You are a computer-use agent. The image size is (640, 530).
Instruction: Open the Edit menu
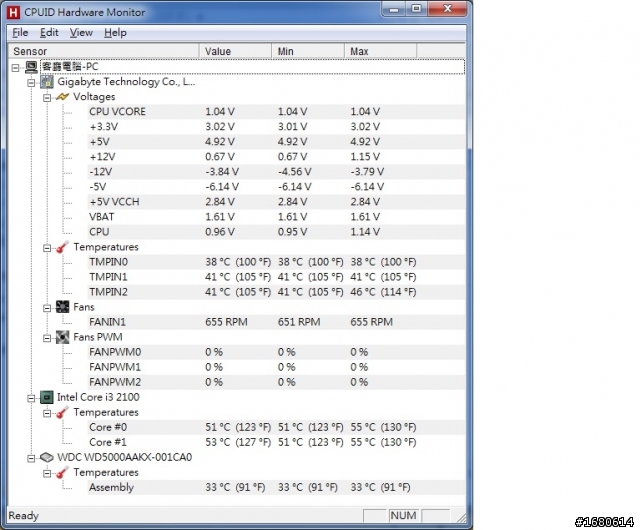(x=49, y=33)
